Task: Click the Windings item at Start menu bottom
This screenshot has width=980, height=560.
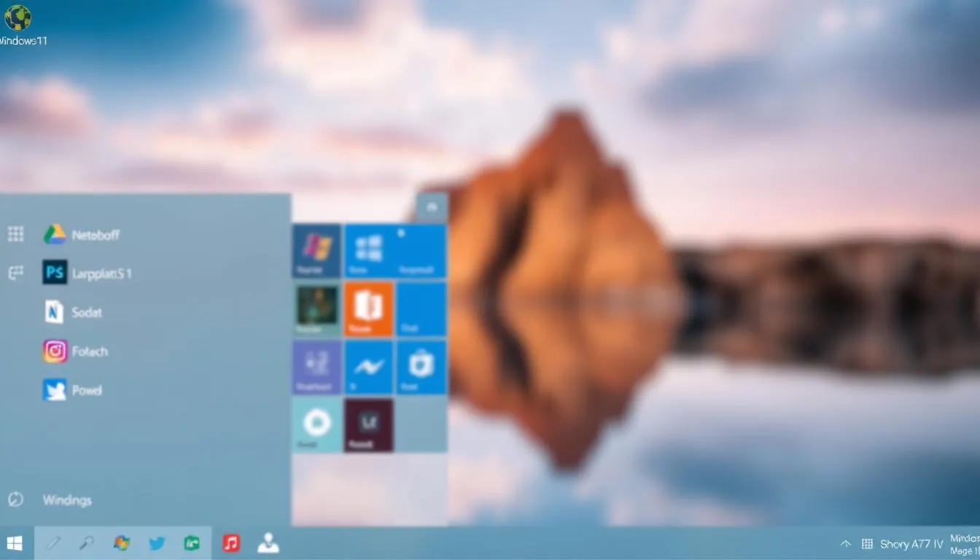Action: point(67,500)
